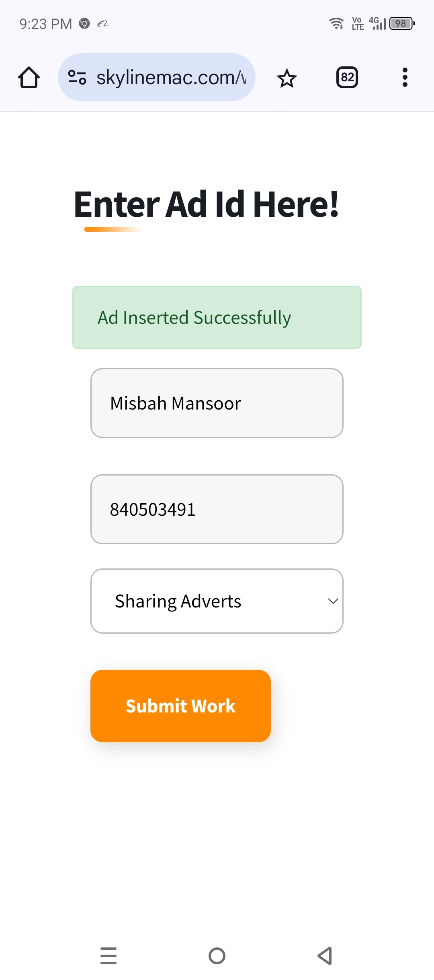This screenshot has height=980, width=434.
Task: Focus the ad id field with 840503491
Action: pyautogui.click(x=217, y=509)
